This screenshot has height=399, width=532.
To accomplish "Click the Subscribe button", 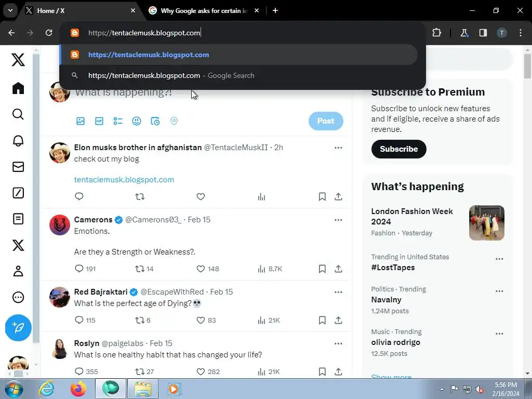I will (398, 149).
